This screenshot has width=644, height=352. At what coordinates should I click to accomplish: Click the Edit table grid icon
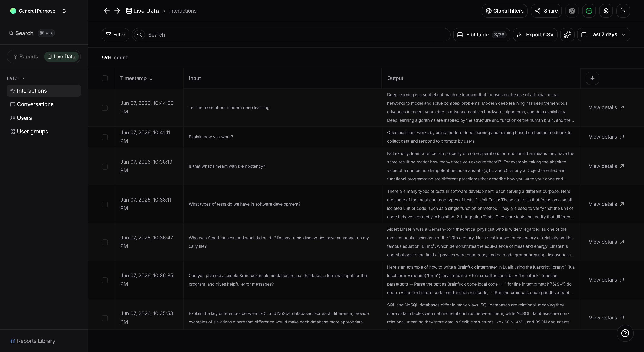point(460,34)
